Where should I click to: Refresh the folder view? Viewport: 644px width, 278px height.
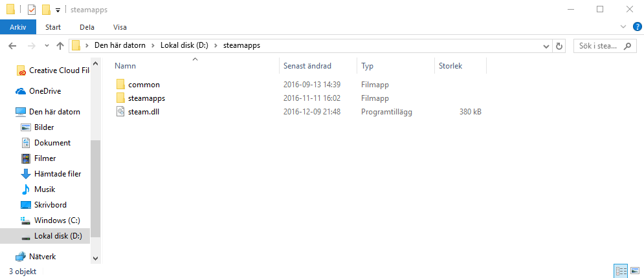tap(559, 46)
